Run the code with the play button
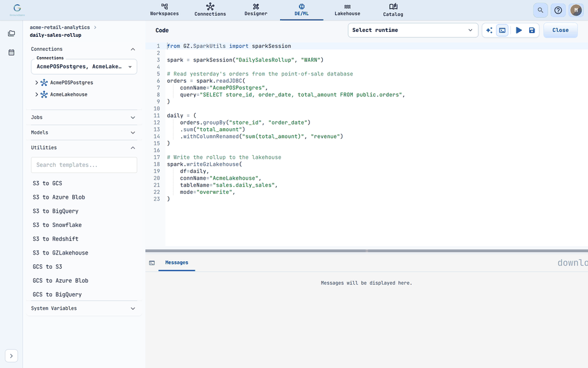588x368 pixels. (x=519, y=30)
